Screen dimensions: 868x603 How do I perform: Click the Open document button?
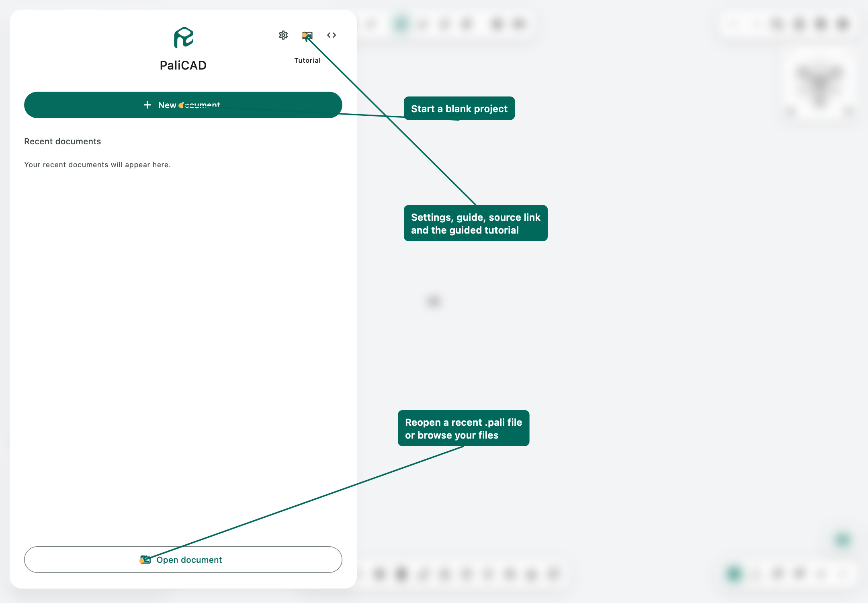pyautogui.click(x=183, y=560)
